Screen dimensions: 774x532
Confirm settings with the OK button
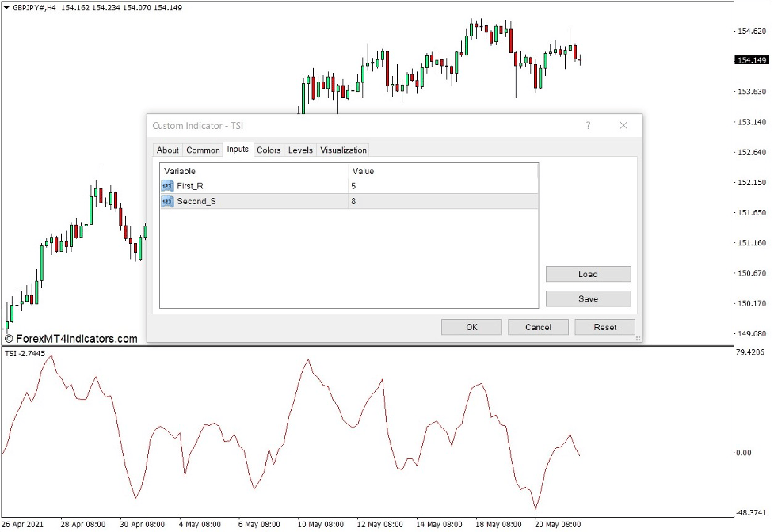point(471,327)
